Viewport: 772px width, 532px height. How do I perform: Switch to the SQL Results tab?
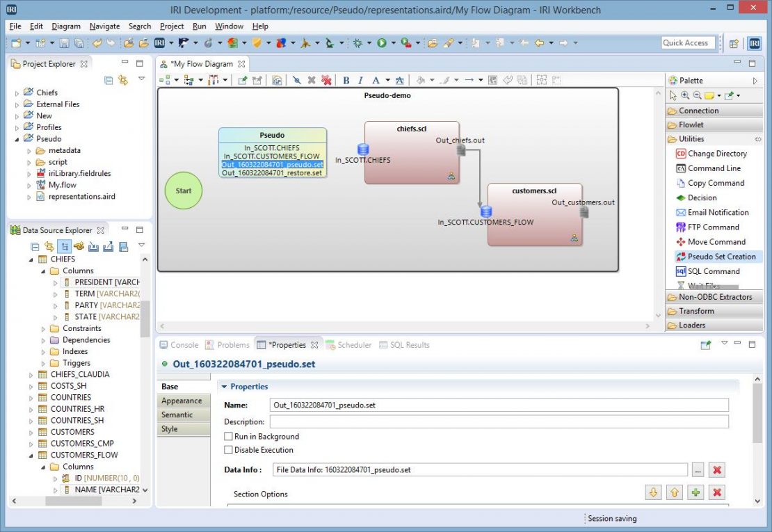pyautogui.click(x=404, y=345)
